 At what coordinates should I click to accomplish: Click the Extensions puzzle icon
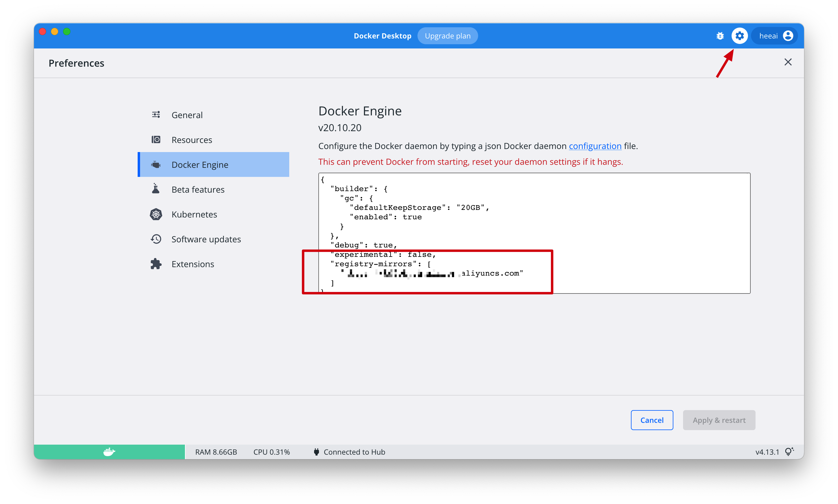[x=156, y=264]
